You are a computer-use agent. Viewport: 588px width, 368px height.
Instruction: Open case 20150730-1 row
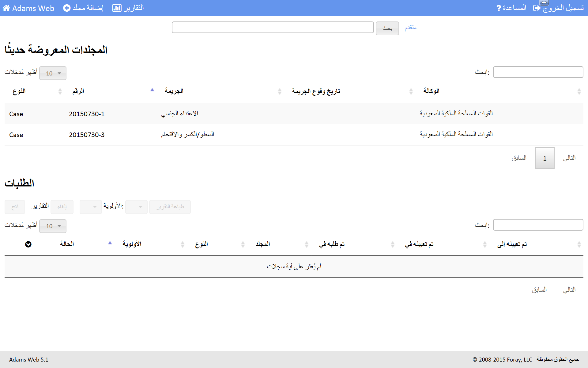(x=87, y=114)
